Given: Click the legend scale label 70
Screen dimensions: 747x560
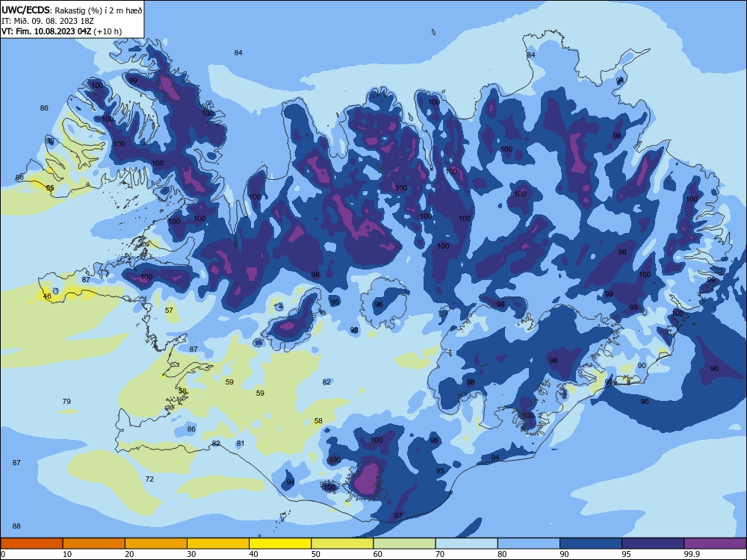Looking at the screenshot, I should [440, 554].
